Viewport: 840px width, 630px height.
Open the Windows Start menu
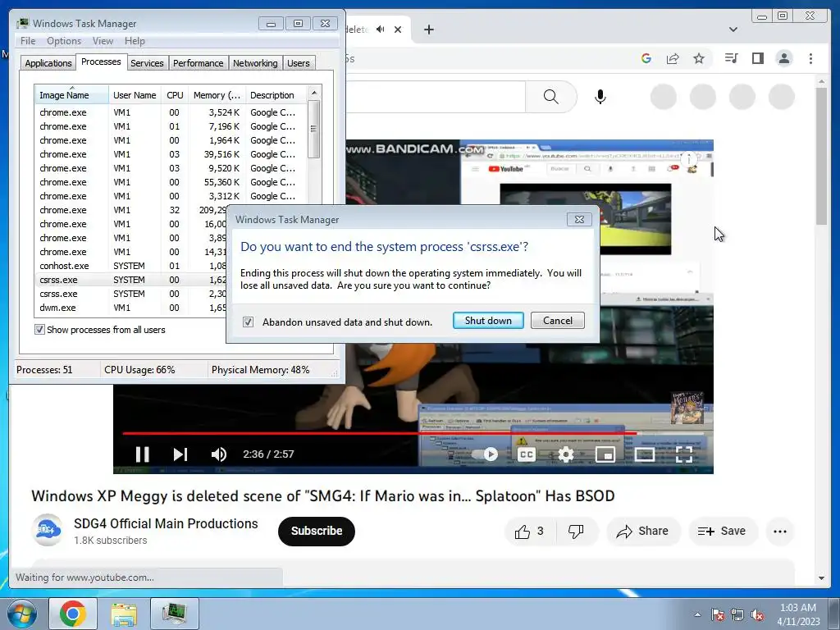tap(22, 614)
